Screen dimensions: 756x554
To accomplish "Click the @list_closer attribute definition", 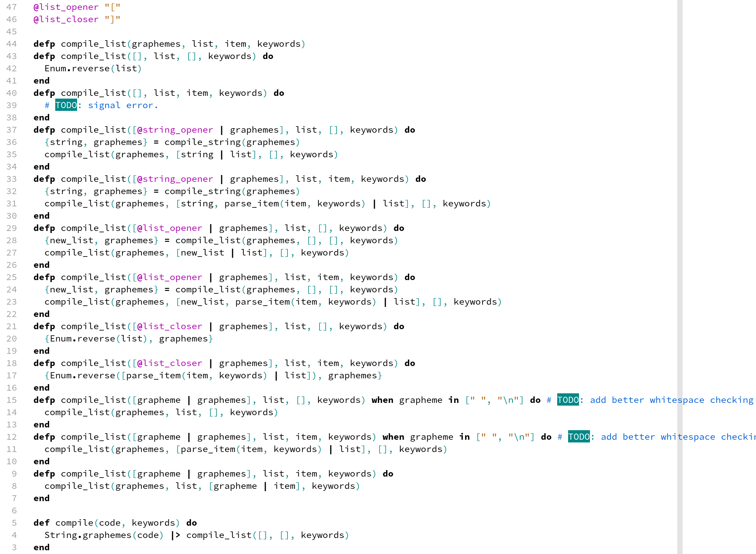I will 66,19.
